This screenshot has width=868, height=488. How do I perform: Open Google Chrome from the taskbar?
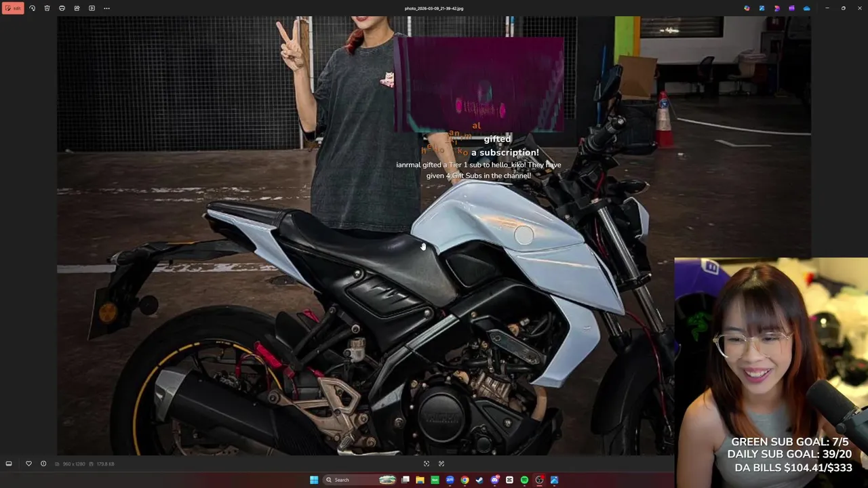(465, 480)
